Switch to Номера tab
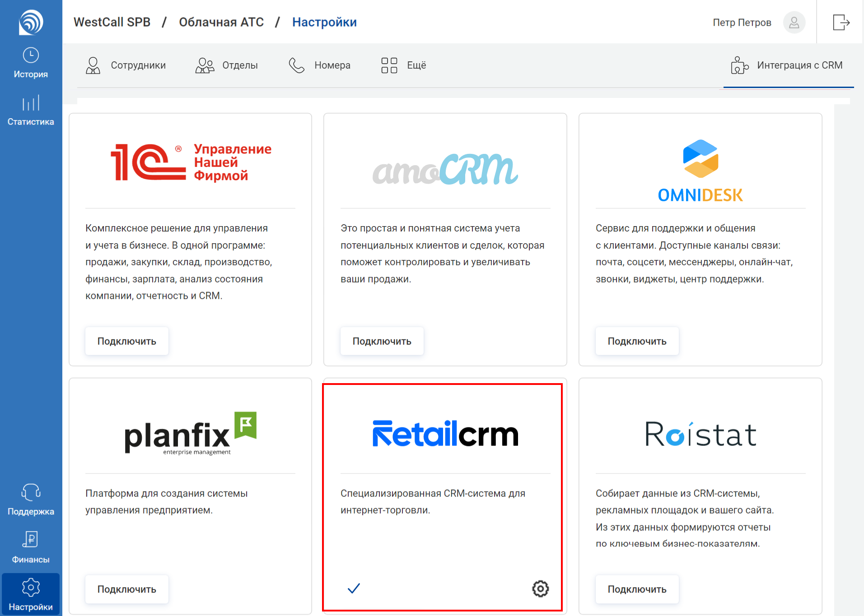This screenshot has height=616, width=864. 319,65
